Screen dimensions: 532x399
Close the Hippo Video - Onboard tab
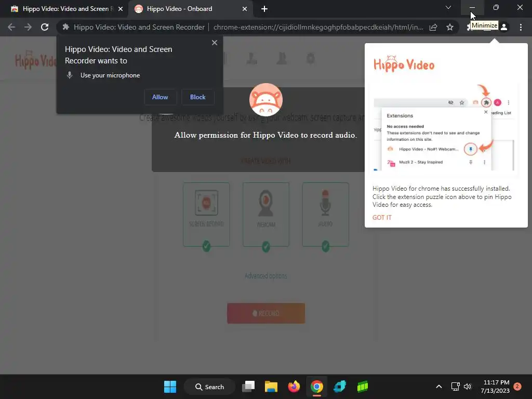pos(245,9)
